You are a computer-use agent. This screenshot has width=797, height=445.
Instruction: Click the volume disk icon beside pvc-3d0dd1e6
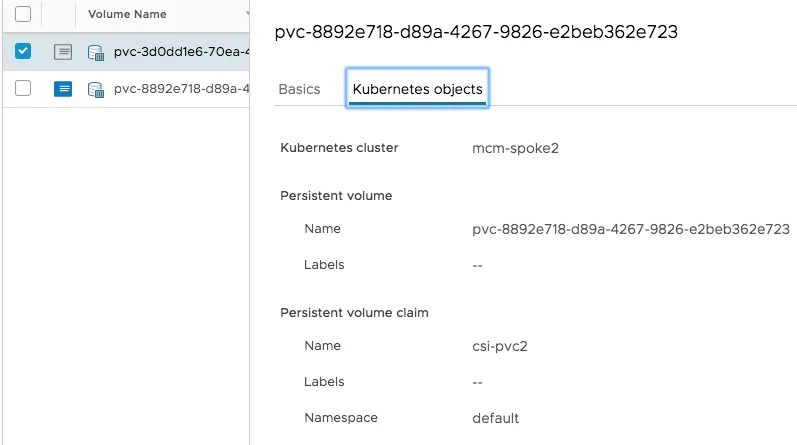[x=96, y=52]
